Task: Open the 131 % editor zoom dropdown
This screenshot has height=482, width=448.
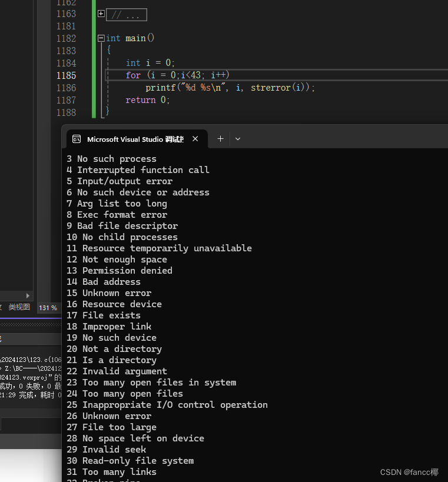Action: pos(48,308)
